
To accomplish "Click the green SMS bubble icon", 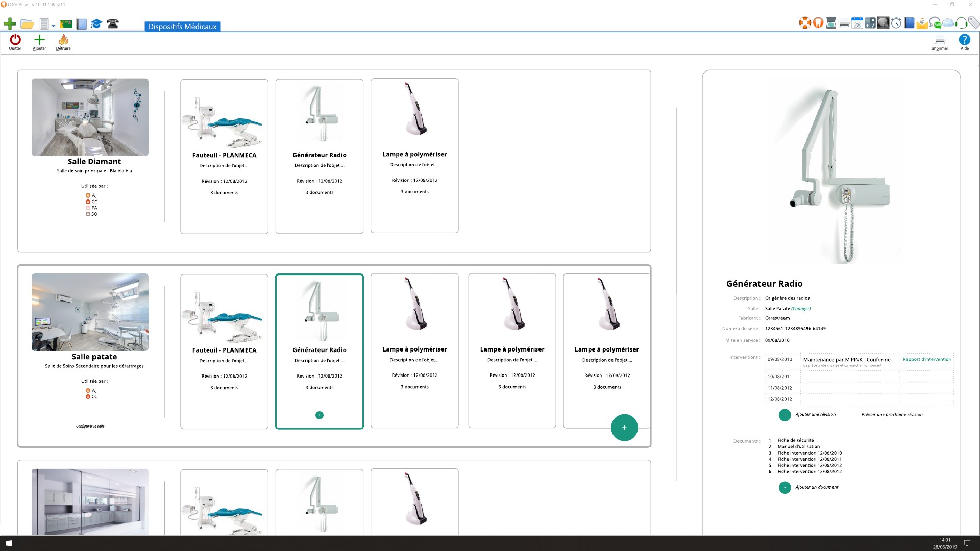I will (935, 23).
